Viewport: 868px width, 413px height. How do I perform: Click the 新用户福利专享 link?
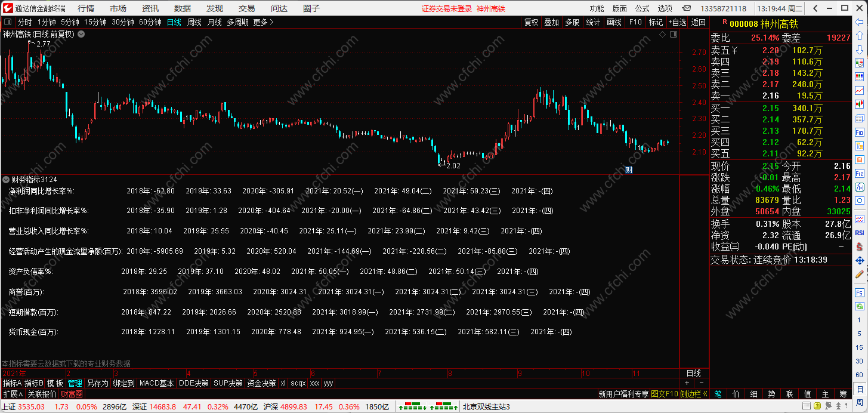click(623, 394)
